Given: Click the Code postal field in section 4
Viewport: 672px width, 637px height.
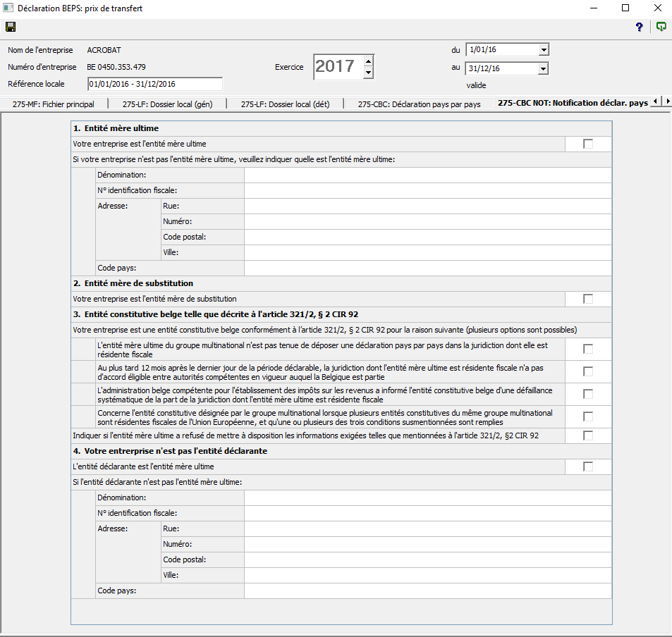Looking at the screenshot, I should click(x=428, y=559).
